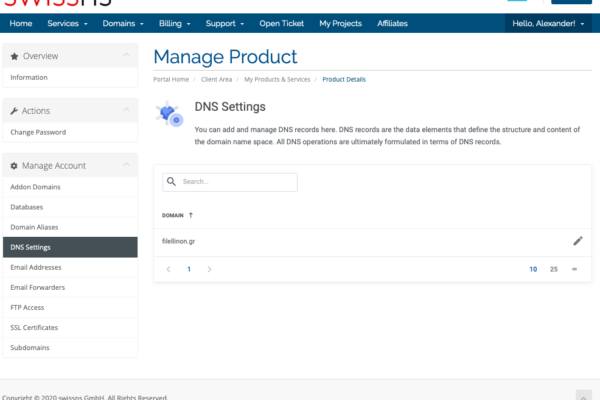The width and height of the screenshot is (600, 400).
Task: Open the Billing dropdown menu
Action: pos(175,23)
